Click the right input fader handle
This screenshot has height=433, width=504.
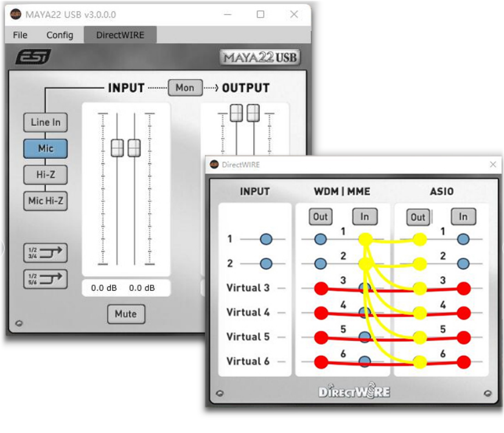pyautogui.click(x=135, y=148)
